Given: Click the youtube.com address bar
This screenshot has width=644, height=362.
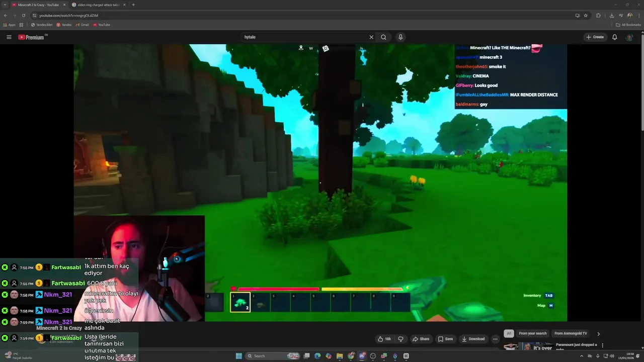Looking at the screenshot, I should pos(302,16).
